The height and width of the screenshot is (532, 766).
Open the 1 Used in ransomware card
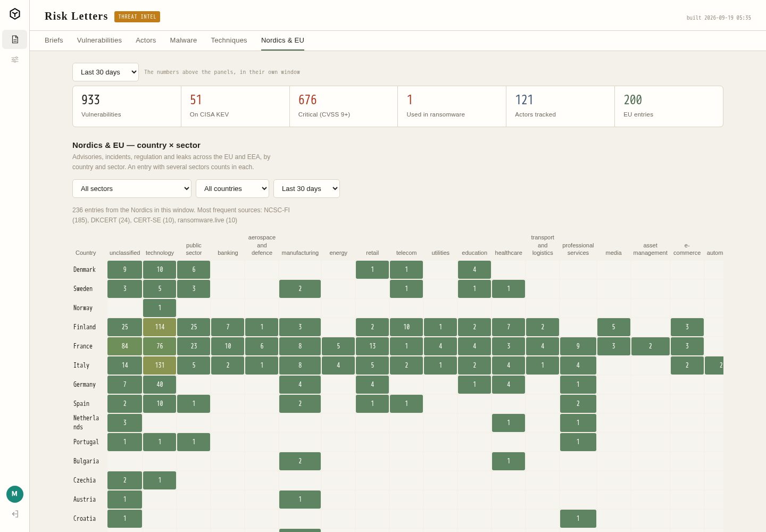pyautogui.click(x=452, y=106)
